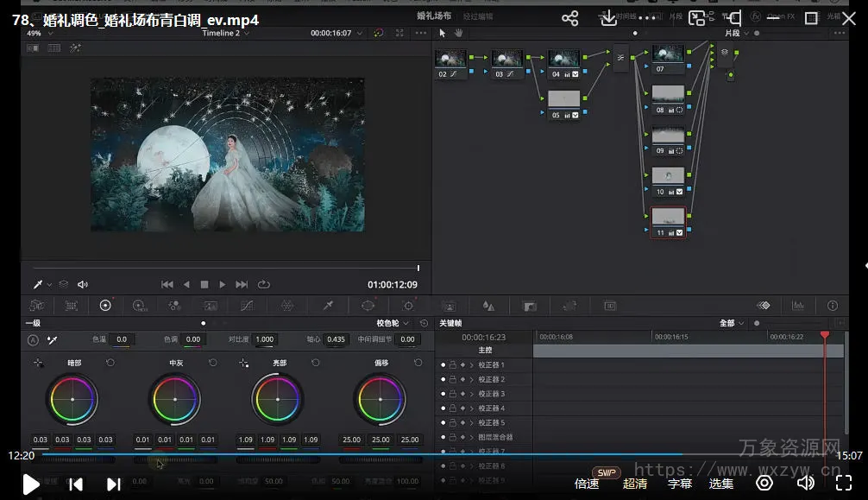The image size is (868, 500).
Task: Click the share icon in player header
Action: point(569,18)
